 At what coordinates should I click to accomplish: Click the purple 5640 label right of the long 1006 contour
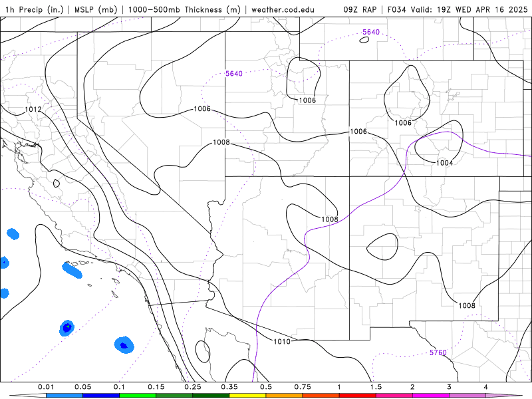(x=234, y=74)
